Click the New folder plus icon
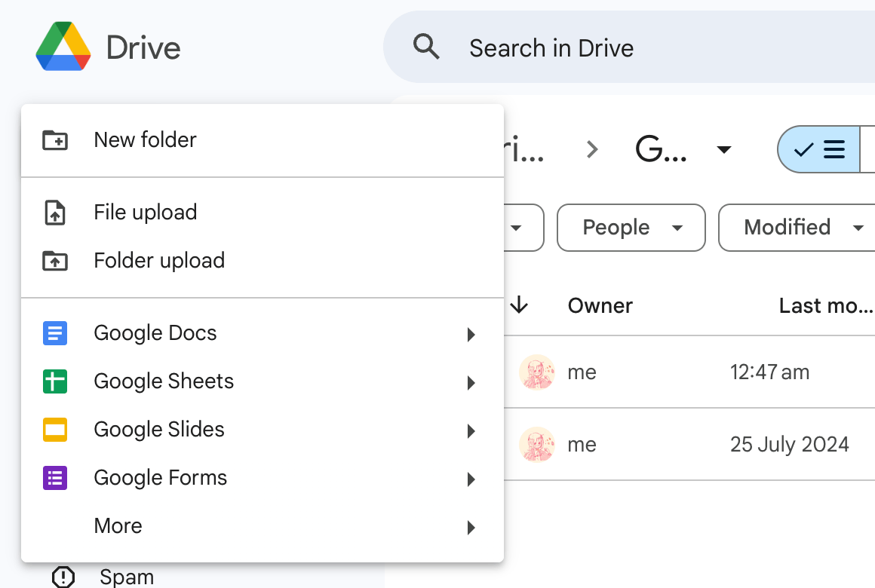 55,140
